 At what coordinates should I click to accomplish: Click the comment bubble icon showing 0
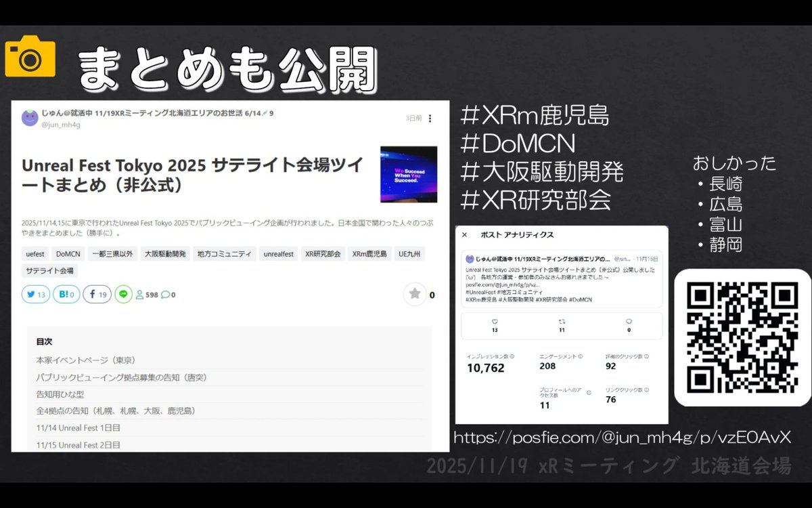click(165, 295)
